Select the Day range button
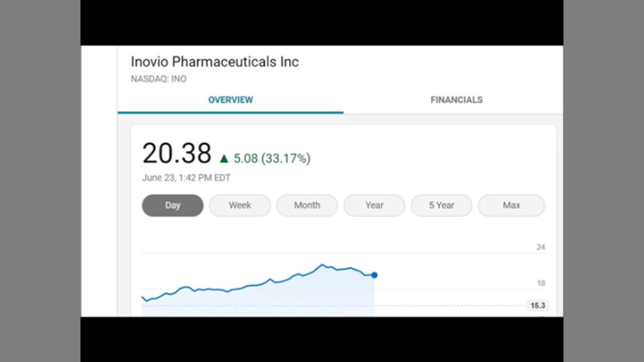 click(x=173, y=205)
